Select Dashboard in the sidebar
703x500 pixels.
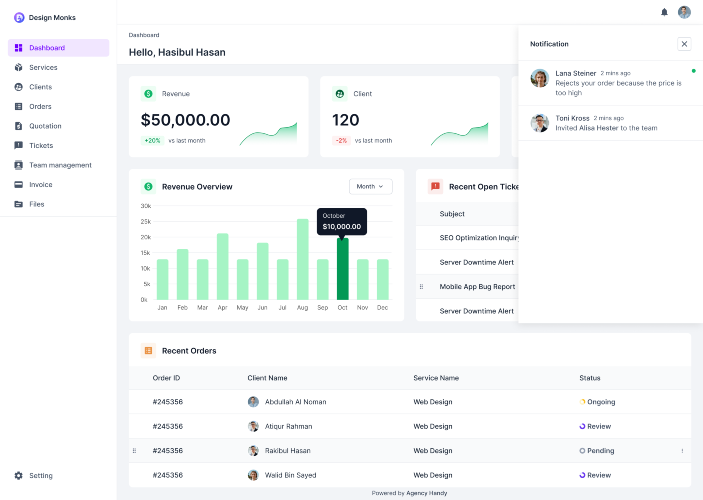click(x=58, y=48)
